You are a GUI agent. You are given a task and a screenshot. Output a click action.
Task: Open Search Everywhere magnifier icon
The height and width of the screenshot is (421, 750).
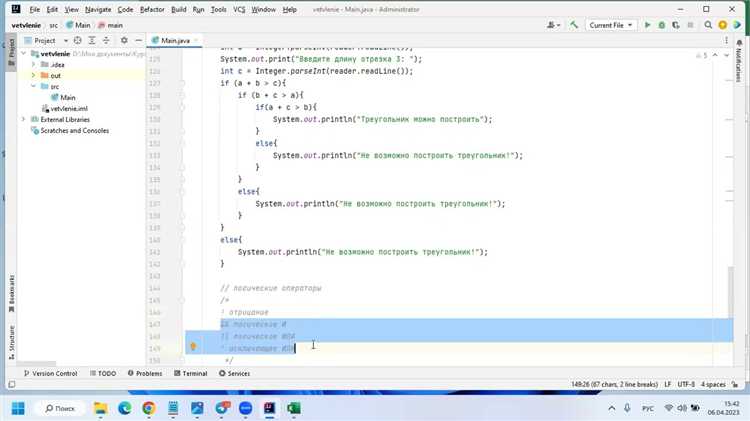point(708,25)
